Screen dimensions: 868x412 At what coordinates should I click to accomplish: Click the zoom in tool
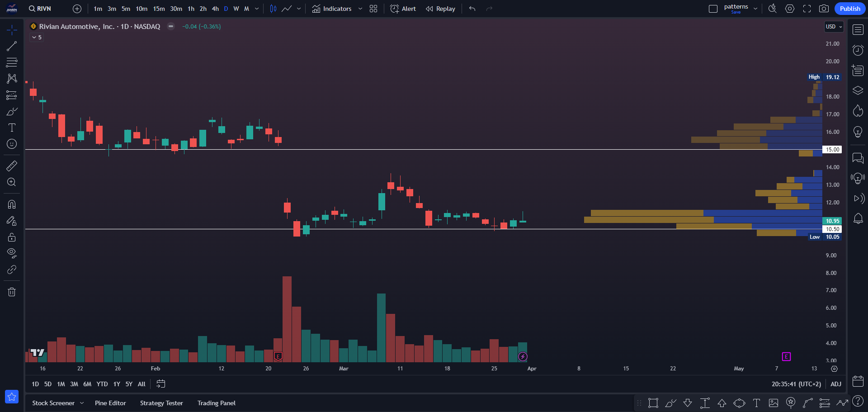(12, 182)
